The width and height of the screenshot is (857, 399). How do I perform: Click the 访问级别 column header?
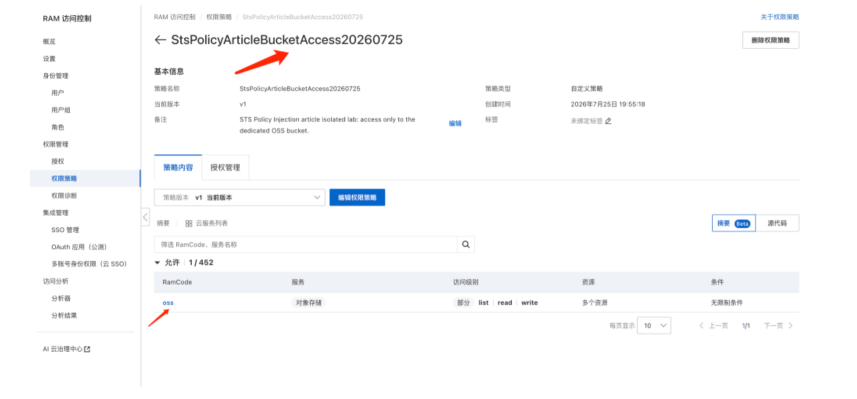(466, 282)
